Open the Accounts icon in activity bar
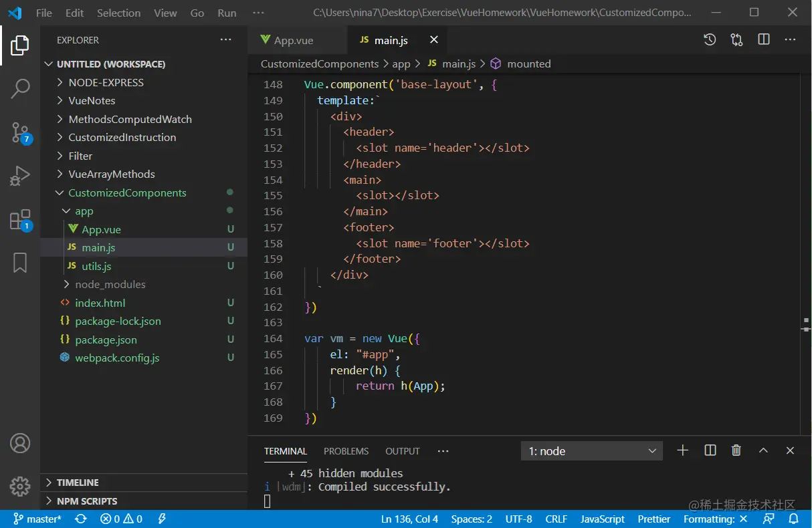This screenshot has height=528, width=812. click(20, 443)
